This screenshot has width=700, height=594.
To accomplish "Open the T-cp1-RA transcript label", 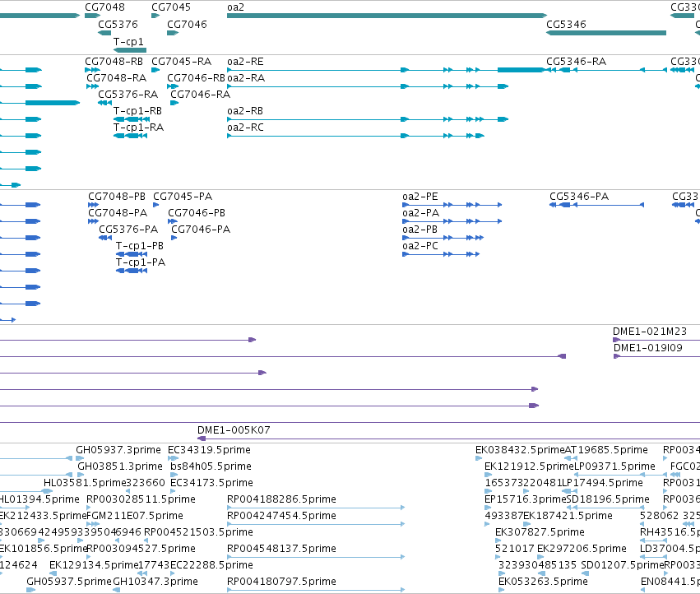I will [138, 128].
